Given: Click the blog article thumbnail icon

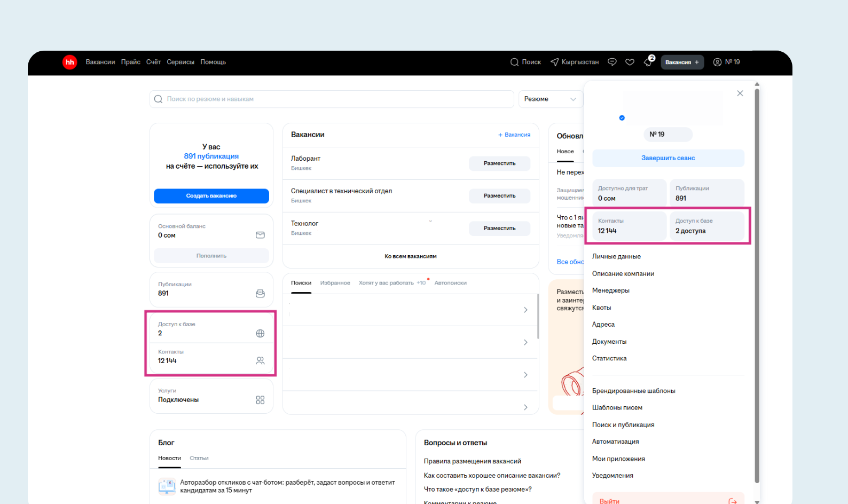Looking at the screenshot, I should [x=167, y=486].
